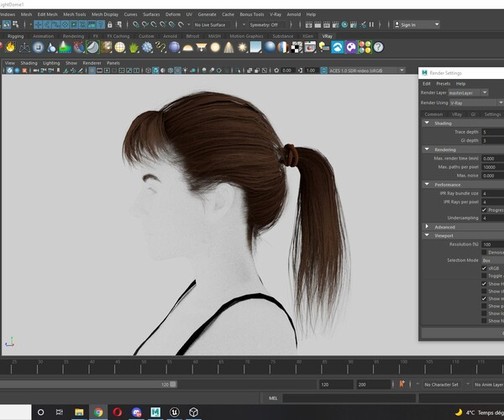The width and height of the screenshot is (504, 420).
Task: Click the No Character Set button
Action: click(x=441, y=385)
